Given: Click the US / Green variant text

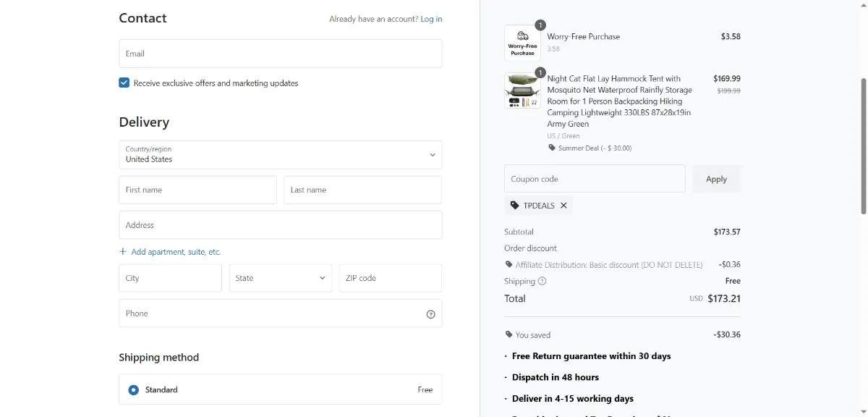Looking at the screenshot, I should point(563,136).
